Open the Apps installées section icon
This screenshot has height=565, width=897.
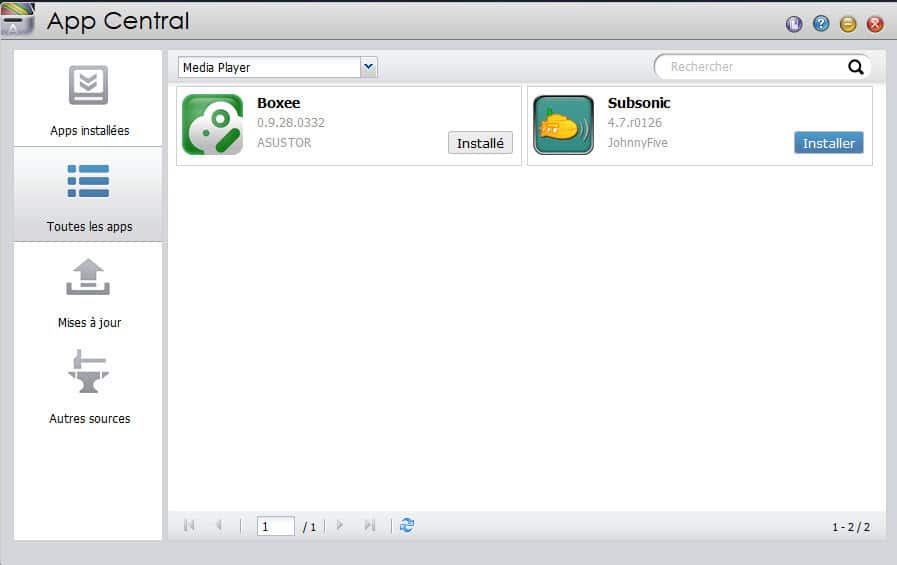tap(88, 85)
